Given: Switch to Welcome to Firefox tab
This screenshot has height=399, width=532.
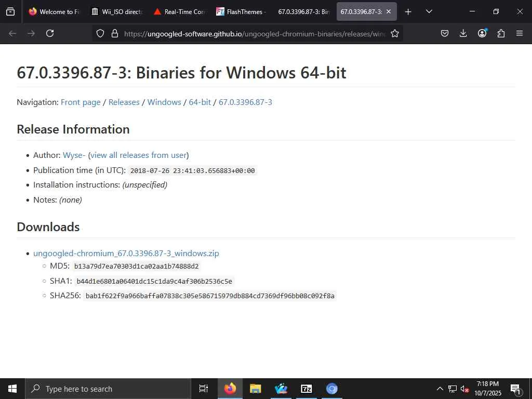Looking at the screenshot, I should pyautogui.click(x=54, y=11).
